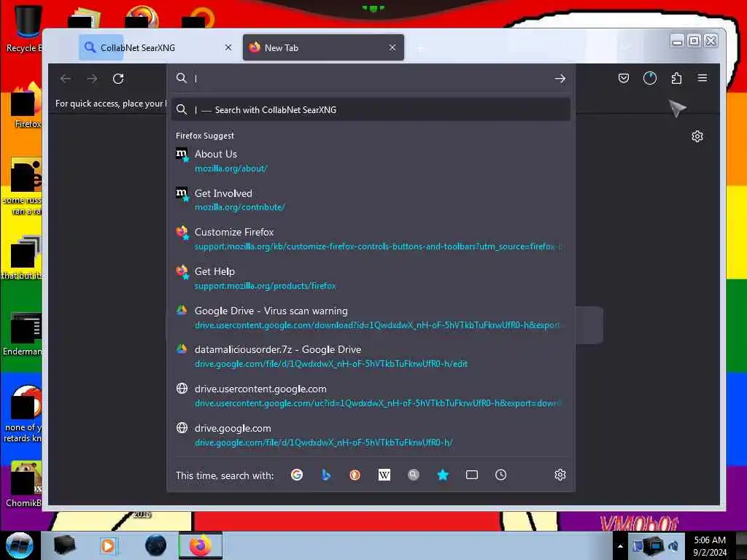747x560 pixels.
Task: Search this time with SearXNG magnifier icon
Action: [414, 475]
